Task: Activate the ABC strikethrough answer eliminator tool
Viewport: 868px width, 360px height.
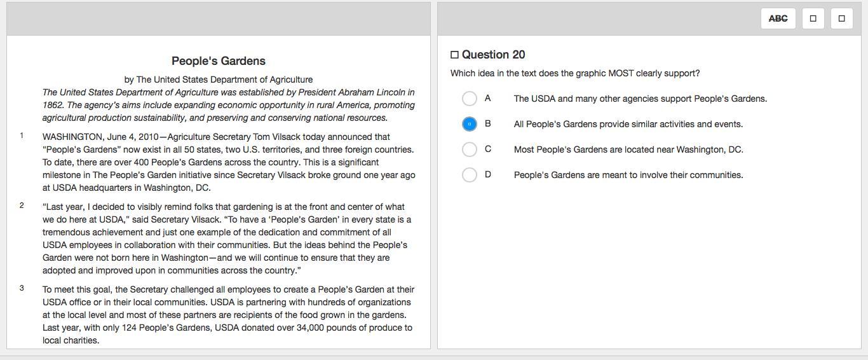Action: [x=778, y=18]
